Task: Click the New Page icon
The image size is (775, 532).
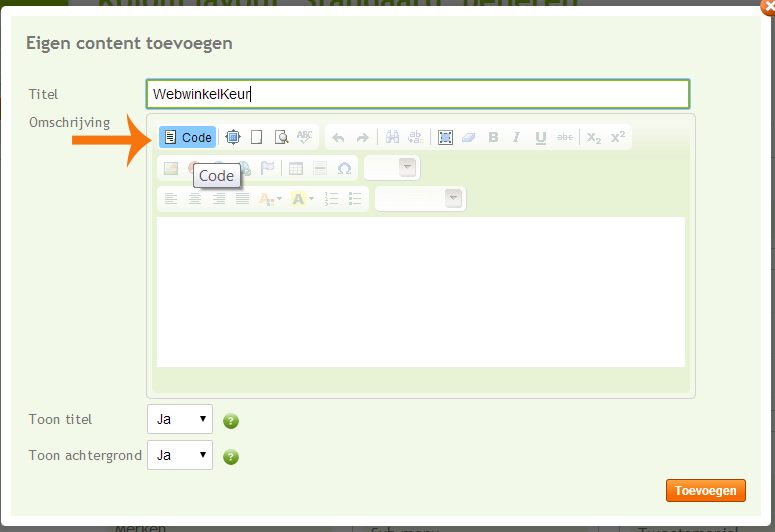Action: click(x=256, y=137)
